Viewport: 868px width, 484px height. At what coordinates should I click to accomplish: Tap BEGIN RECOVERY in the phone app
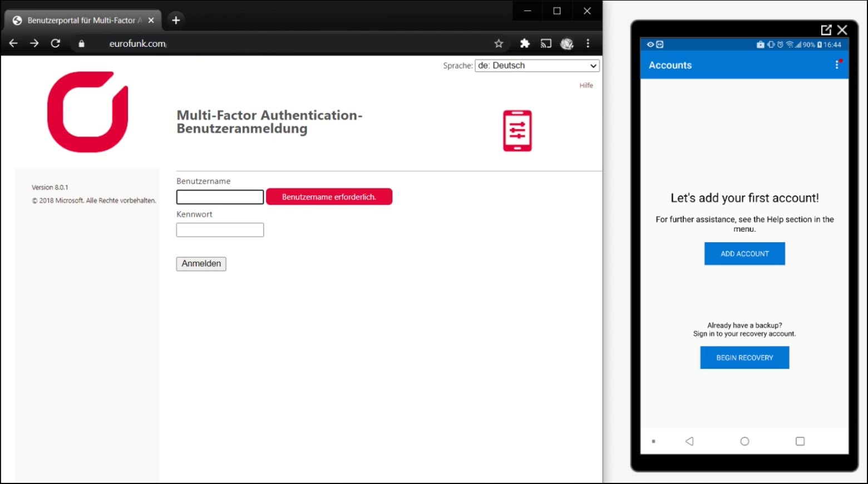pos(744,358)
